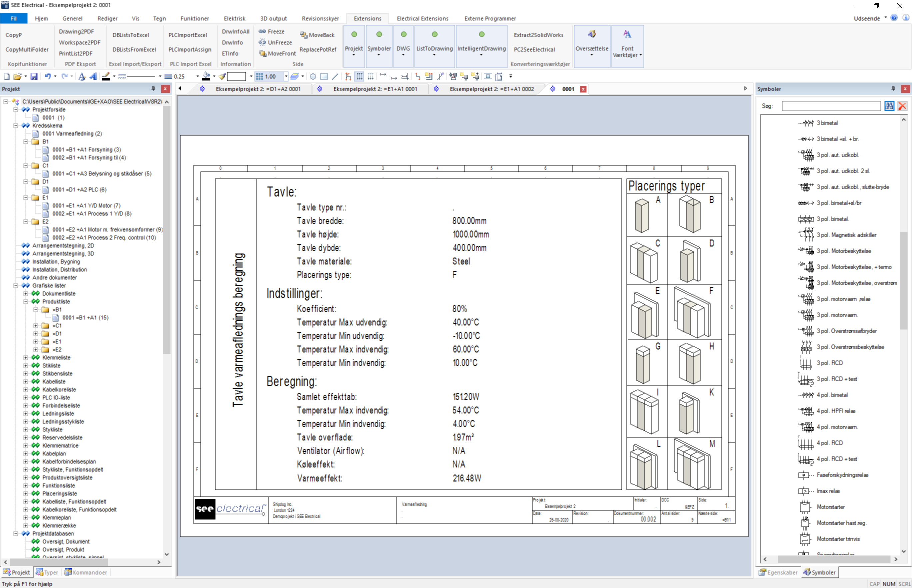Click the Undo arrow icon
The image size is (912, 588).
tap(48, 76)
